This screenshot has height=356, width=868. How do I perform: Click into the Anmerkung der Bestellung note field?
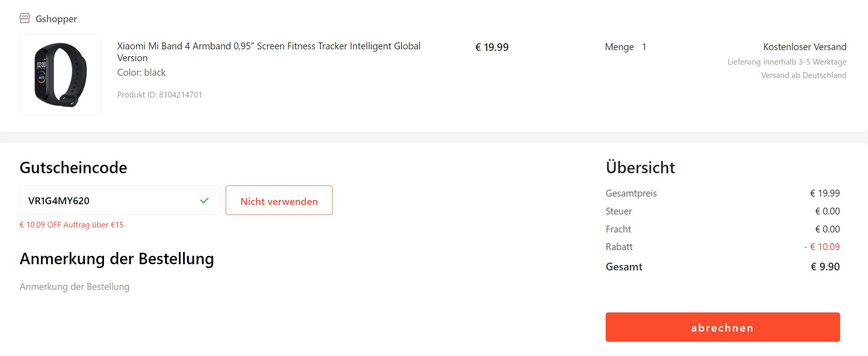click(75, 286)
